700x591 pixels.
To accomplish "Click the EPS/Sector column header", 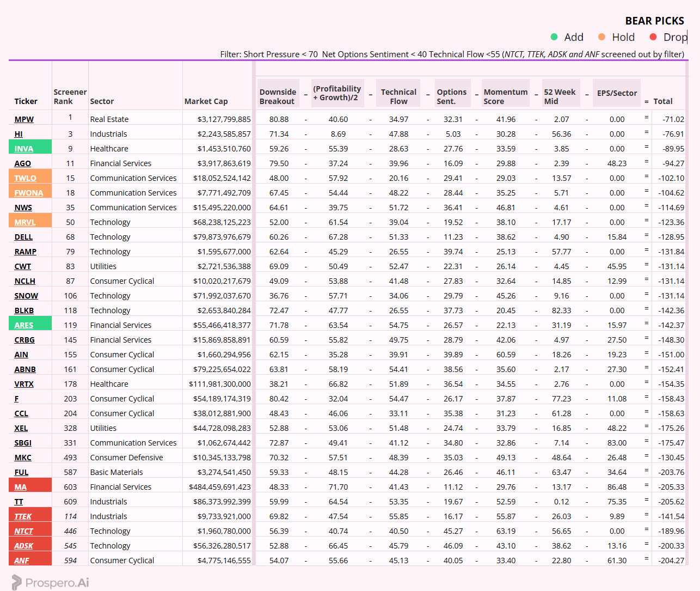I will pyautogui.click(x=617, y=93).
